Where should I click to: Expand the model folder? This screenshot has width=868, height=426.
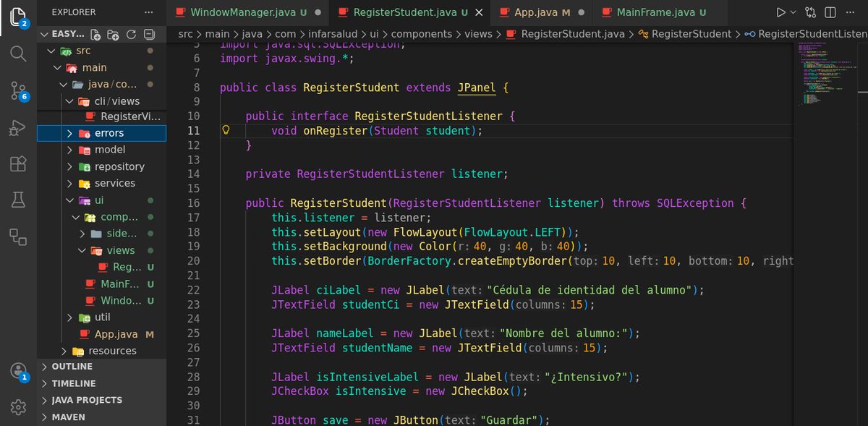coord(101,150)
